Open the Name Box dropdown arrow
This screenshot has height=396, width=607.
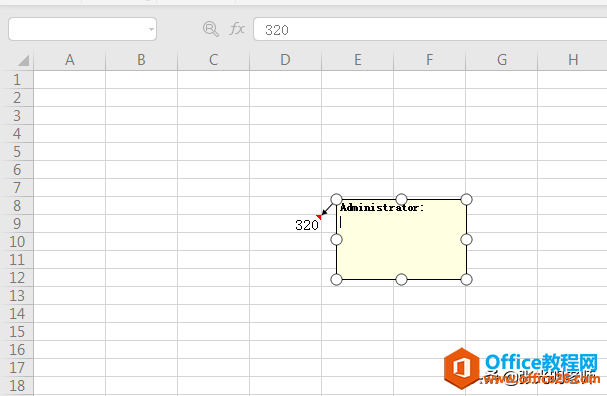[x=151, y=29]
